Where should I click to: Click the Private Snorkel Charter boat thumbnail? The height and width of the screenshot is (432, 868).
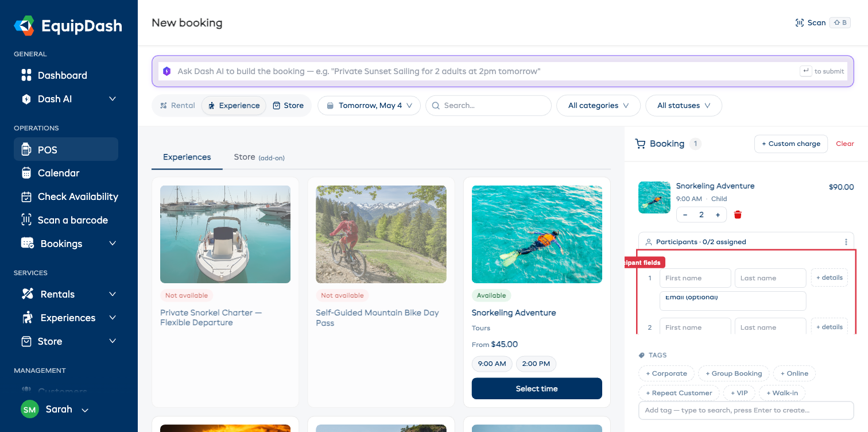click(x=225, y=234)
